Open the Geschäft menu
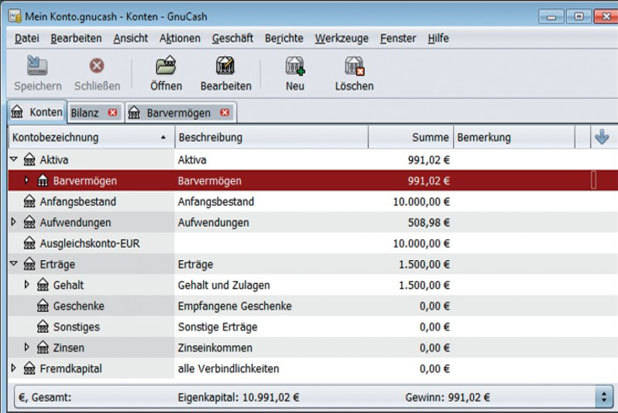Screen dimensions: 618x413 tap(233, 38)
